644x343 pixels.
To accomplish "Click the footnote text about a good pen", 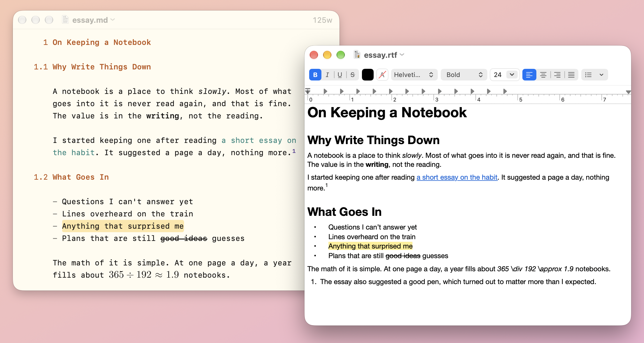I will coord(458,282).
